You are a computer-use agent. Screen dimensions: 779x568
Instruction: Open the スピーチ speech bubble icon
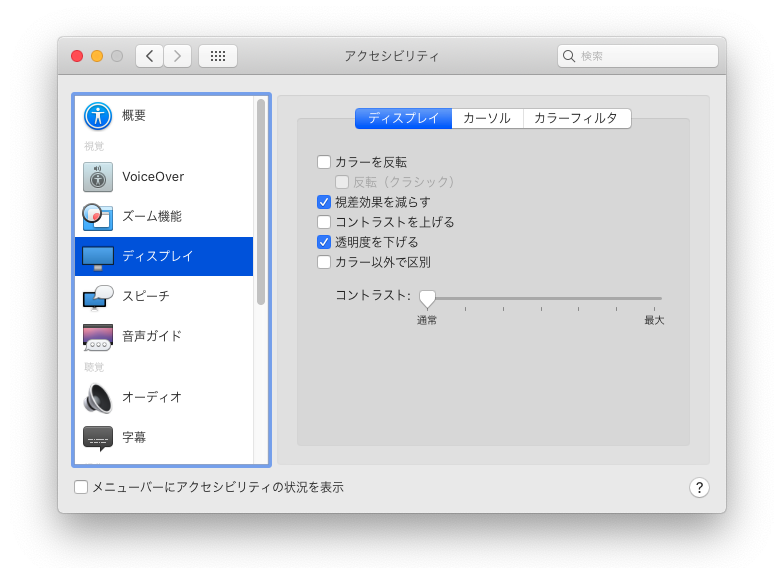pos(98,296)
